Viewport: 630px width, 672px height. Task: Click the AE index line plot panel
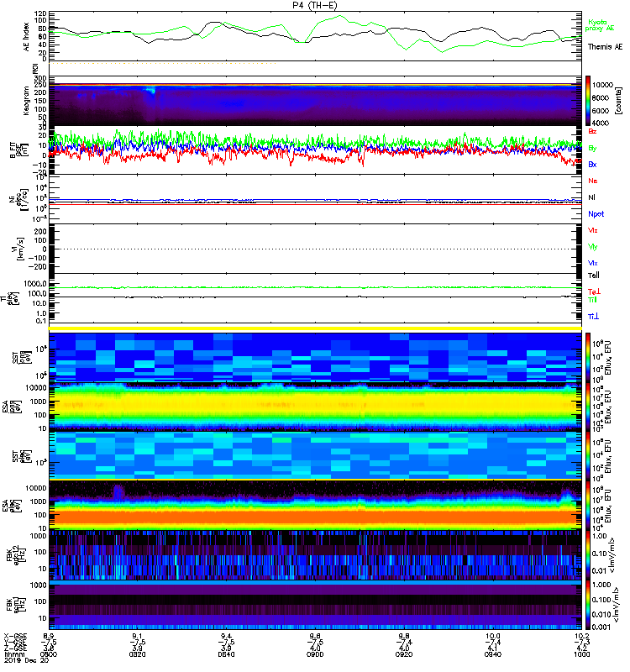315,36
